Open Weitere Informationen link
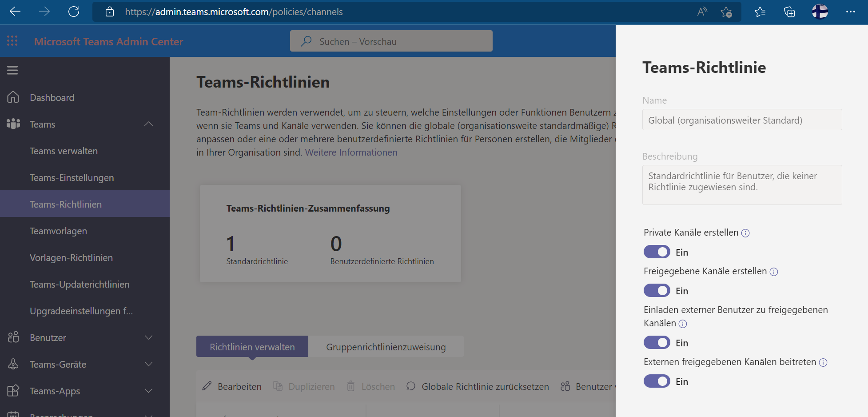Viewport: 868px width, 417px height. click(351, 152)
